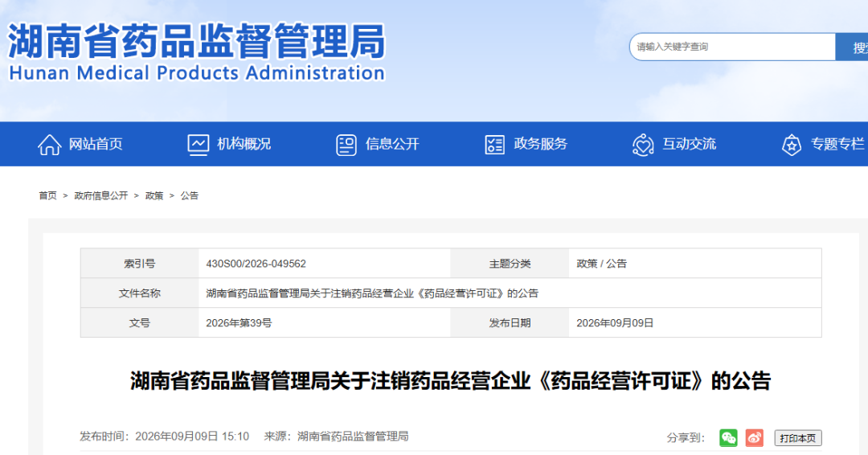The image size is (868, 455).
Task: Click the chart icon beside 机构概况
Action: pos(199,145)
